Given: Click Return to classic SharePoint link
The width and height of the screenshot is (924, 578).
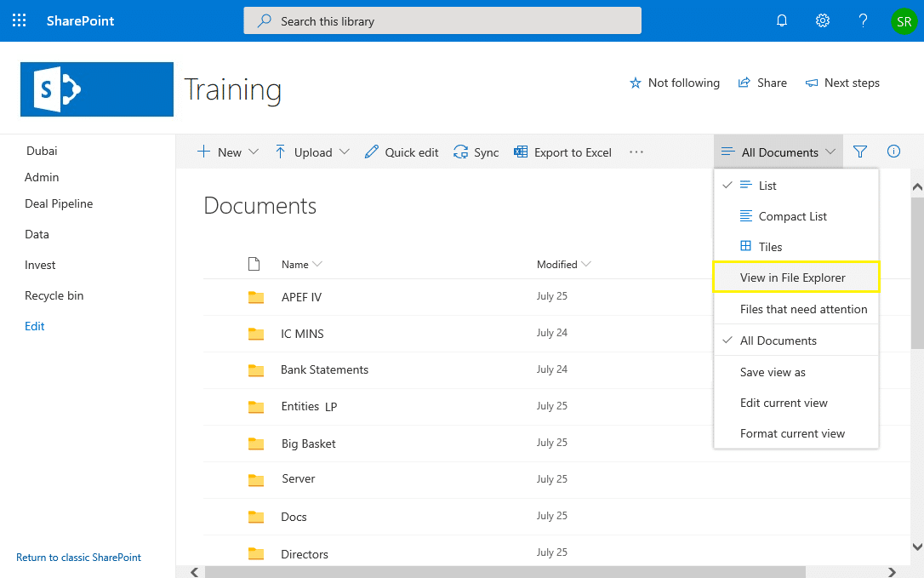Looking at the screenshot, I should (78, 557).
